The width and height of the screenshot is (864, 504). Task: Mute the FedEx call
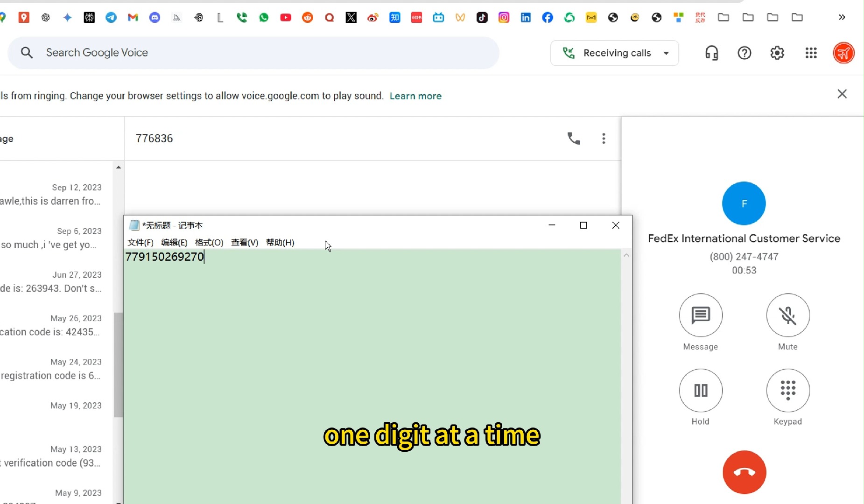788,315
